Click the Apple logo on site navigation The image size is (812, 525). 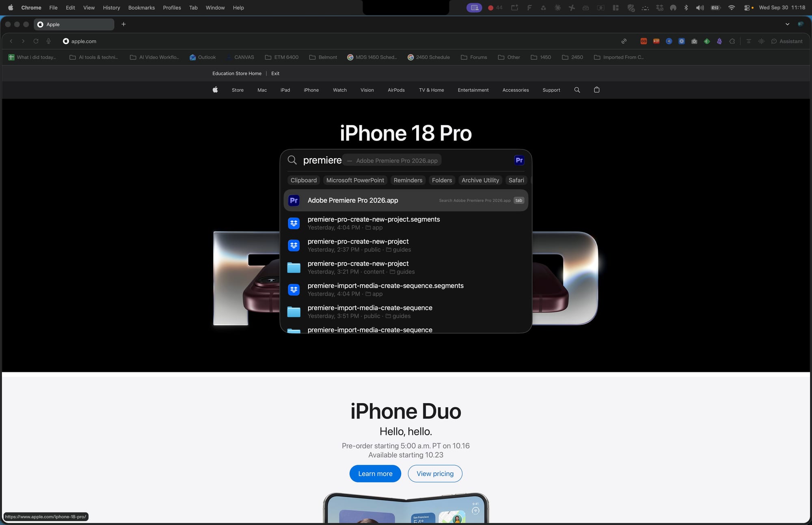pyautogui.click(x=215, y=90)
